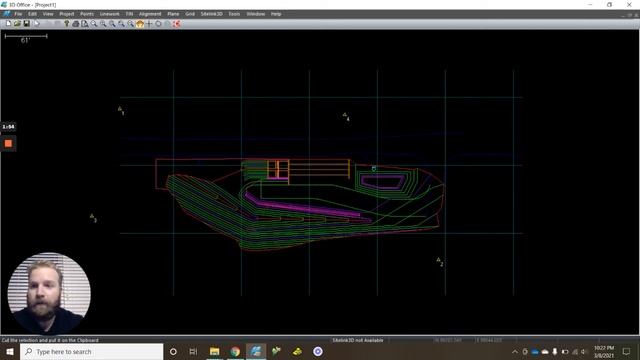Click the 'Sitelink3D not Available' status text
Image resolution: width=640 pixels, height=360 pixels.
click(358, 340)
